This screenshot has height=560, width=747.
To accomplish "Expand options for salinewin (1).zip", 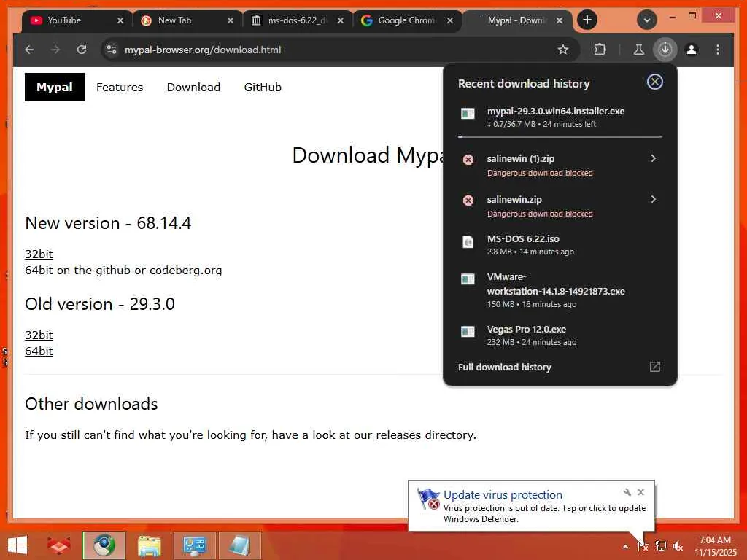I will coord(653,158).
